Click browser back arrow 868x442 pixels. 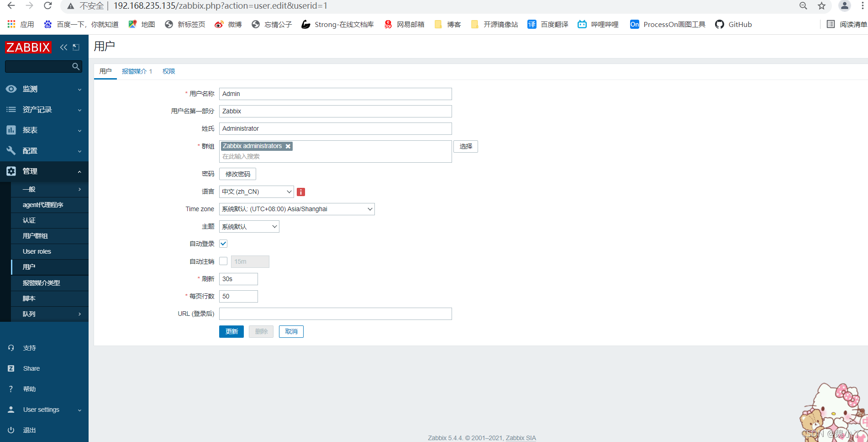[x=11, y=5]
